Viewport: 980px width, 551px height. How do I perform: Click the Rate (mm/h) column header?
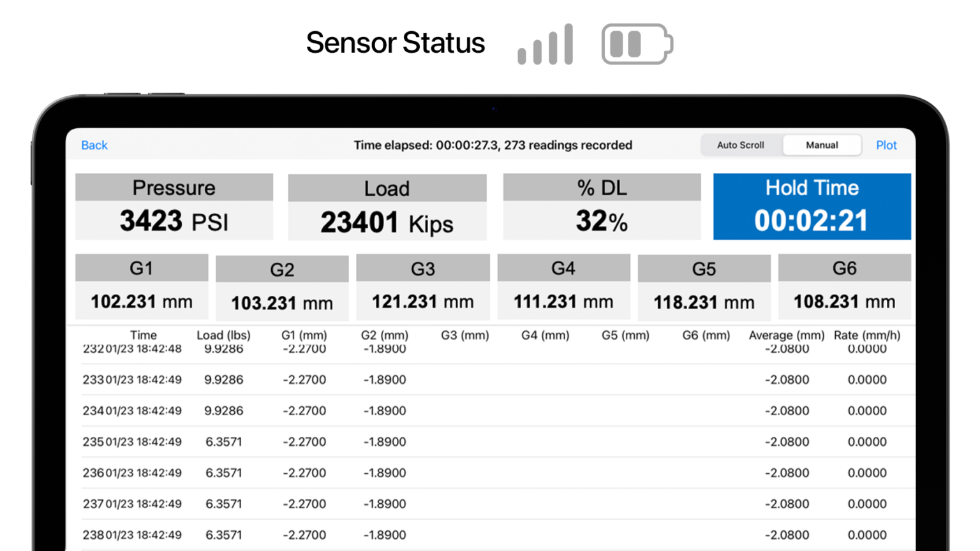(x=867, y=335)
